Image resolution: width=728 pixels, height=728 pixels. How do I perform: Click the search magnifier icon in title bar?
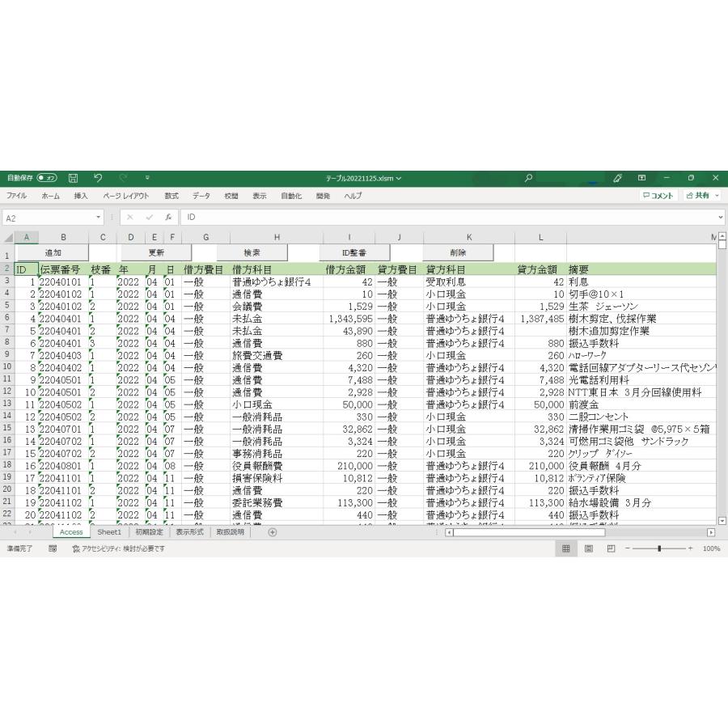[528, 178]
